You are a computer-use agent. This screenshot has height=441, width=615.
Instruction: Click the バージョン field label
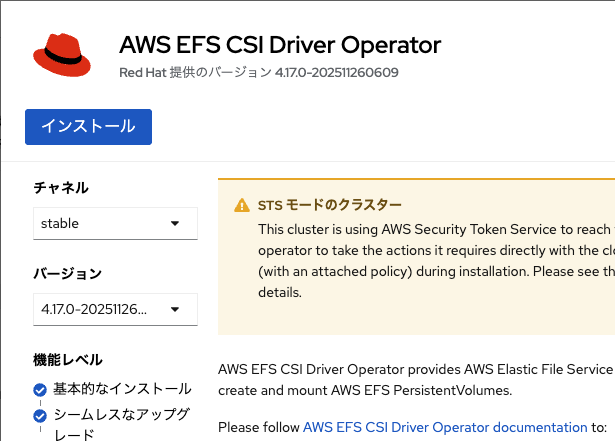click(68, 273)
